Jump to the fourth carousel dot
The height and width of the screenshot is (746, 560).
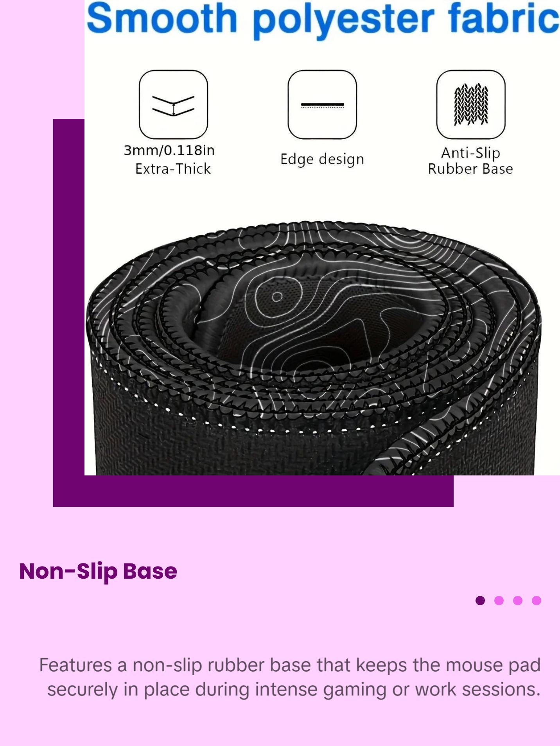coord(537,600)
